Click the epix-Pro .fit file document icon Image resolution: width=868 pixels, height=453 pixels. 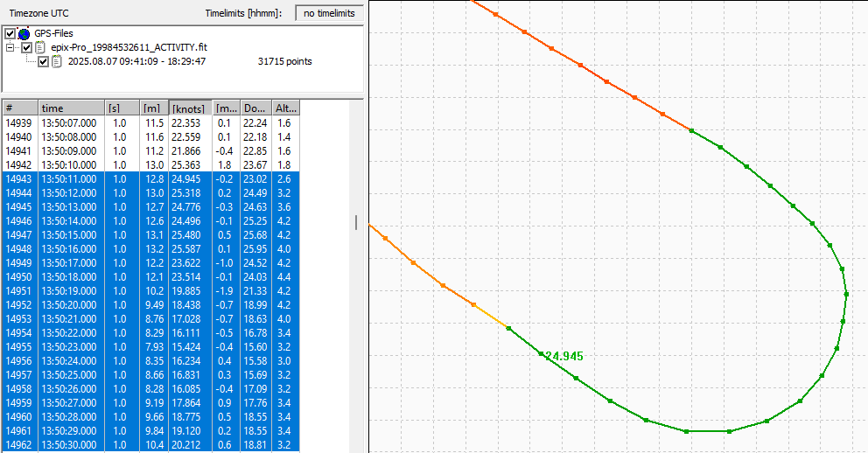point(40,47)
